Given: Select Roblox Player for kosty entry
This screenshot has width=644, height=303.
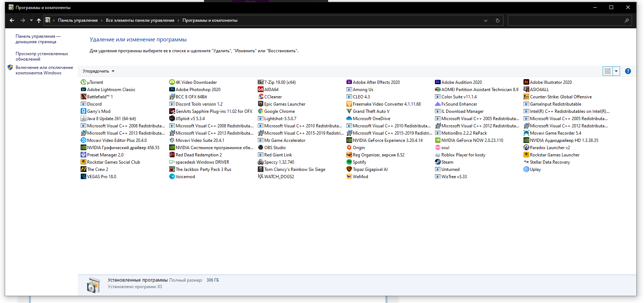Looking at the screenshot, I should tap(460, 155).
